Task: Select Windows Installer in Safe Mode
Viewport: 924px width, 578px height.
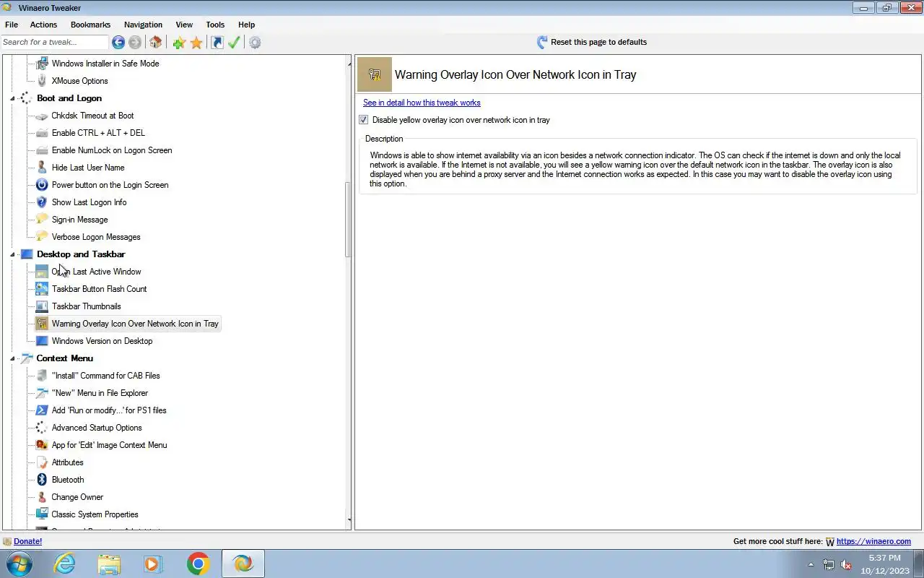Action: [x=105, y=64]
